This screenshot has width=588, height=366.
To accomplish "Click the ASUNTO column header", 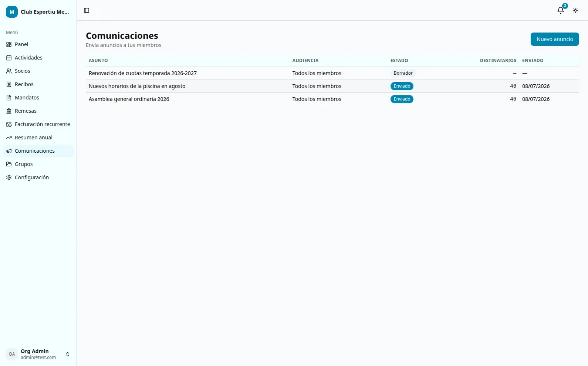I will click(98, 61).
